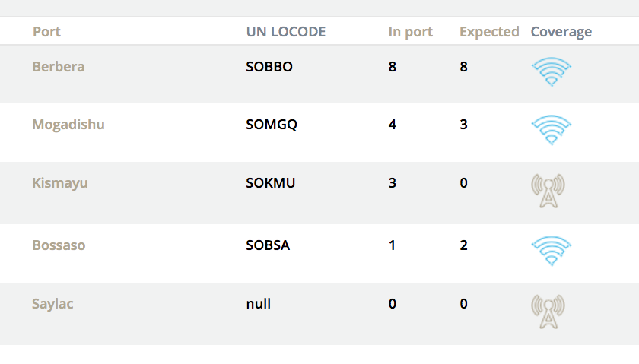Select the SOKMU locode cell
Viewport: 639px width, 364px height.
coord(270,183)
